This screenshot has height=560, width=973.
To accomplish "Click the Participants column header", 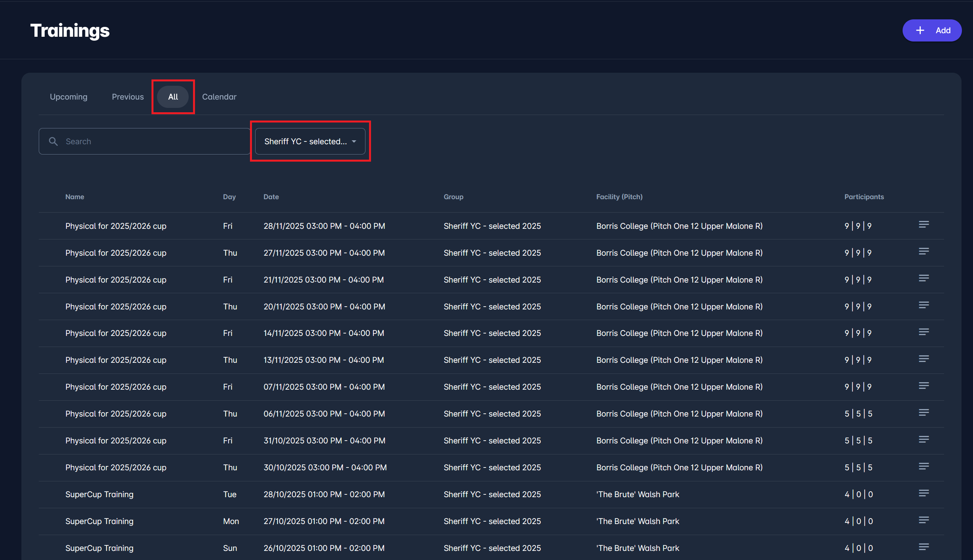I will pos(864,197).
